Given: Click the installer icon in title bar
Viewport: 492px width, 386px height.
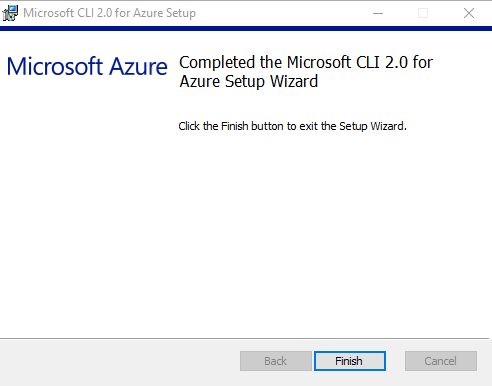Looking at the screenshot, I should [10, 13].
